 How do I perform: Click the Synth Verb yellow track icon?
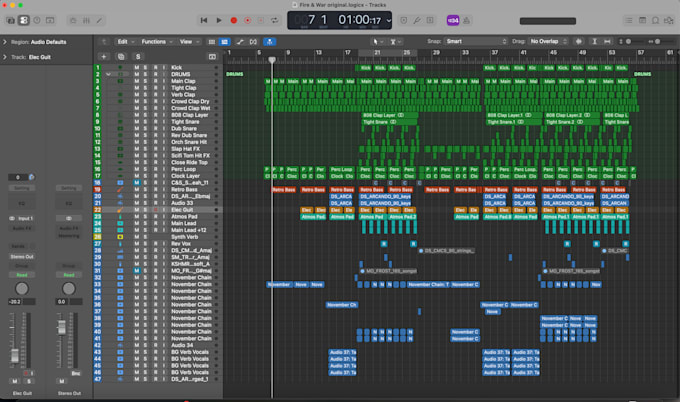pyautogui.click(x=120, y=237)
